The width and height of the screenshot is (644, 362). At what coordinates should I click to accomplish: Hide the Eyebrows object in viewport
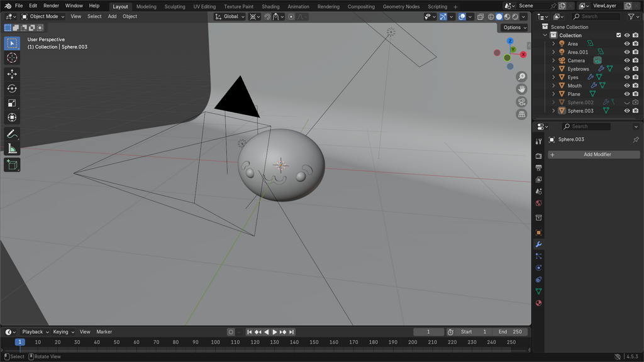(x=626, y=69)
